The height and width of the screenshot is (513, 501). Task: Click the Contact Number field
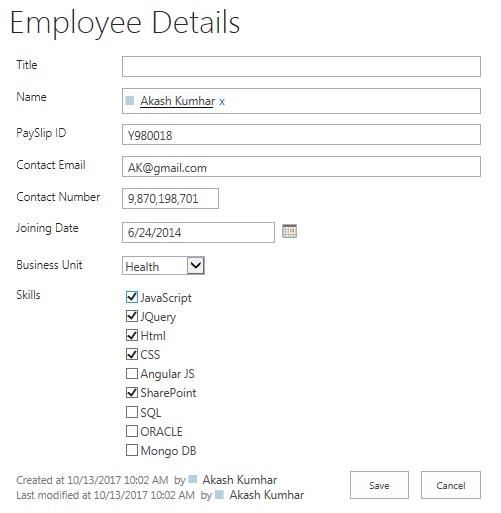click(170, 198)
